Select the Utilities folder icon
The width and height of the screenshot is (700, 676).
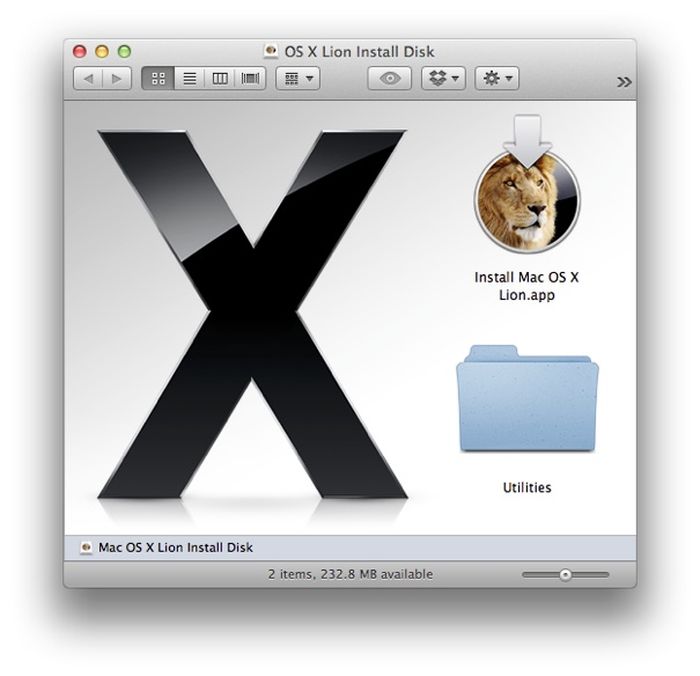[527, 398]
